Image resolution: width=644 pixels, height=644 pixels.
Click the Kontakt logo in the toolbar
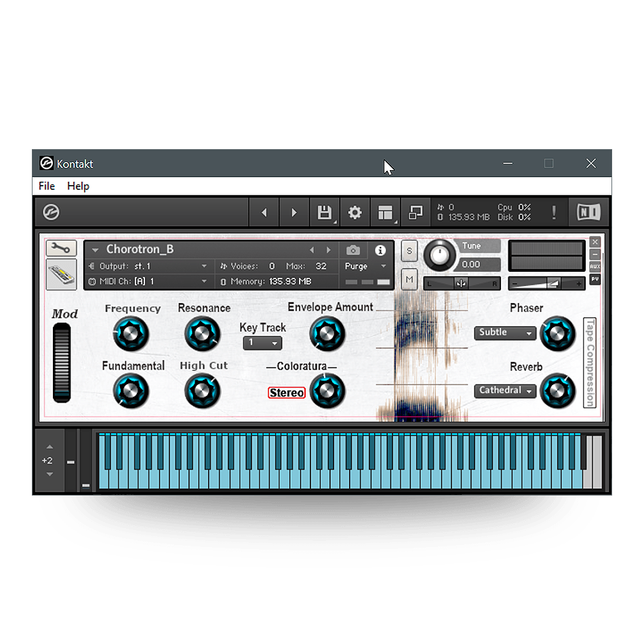click(x=52, y=212)
